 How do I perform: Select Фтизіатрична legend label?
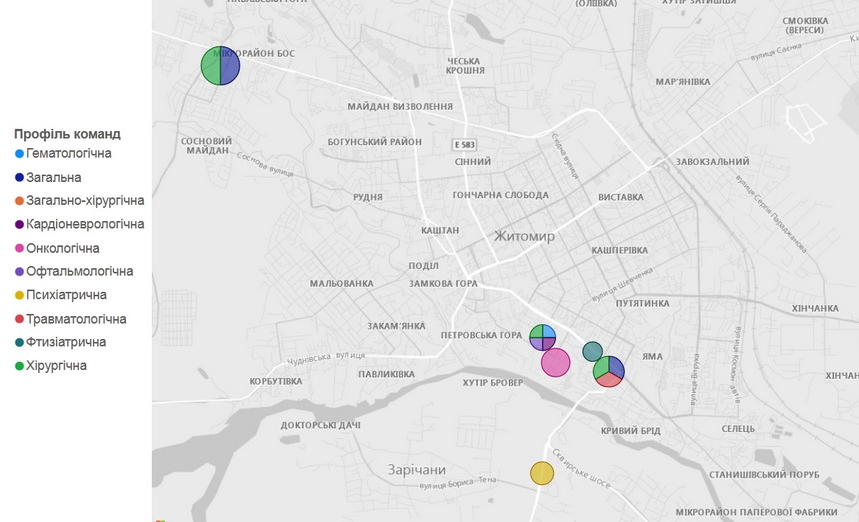pyautogui.click(x=67, y=342)
